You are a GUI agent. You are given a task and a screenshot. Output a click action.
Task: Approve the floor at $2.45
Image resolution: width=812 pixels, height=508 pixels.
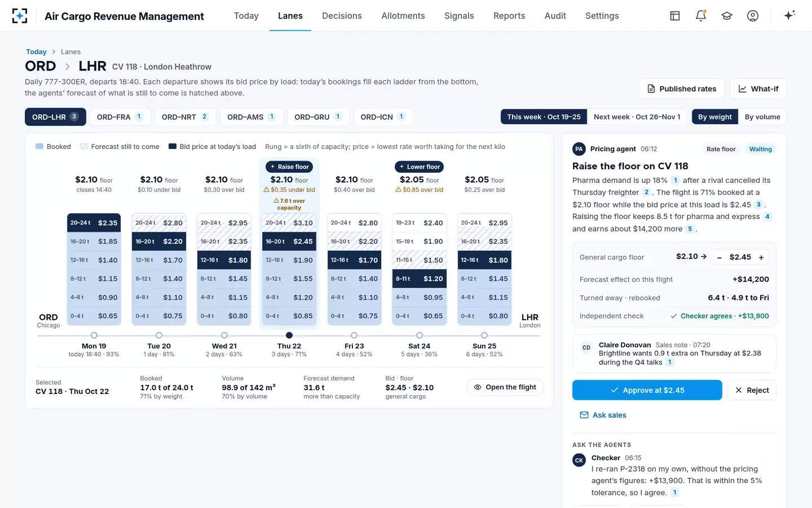coord(647,390)
